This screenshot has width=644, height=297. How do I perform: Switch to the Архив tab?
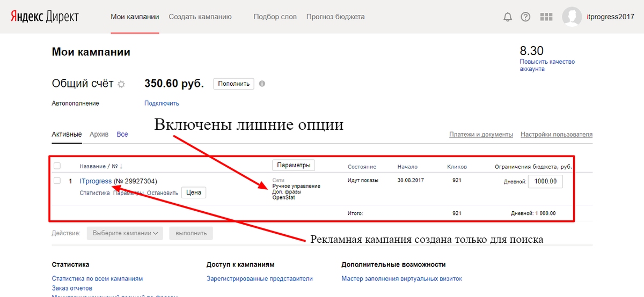[x=99, y=134]
